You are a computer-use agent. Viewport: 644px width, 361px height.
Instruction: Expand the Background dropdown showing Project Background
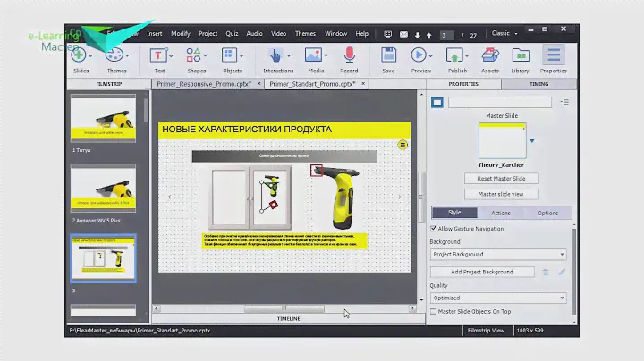tap(497, 255)
